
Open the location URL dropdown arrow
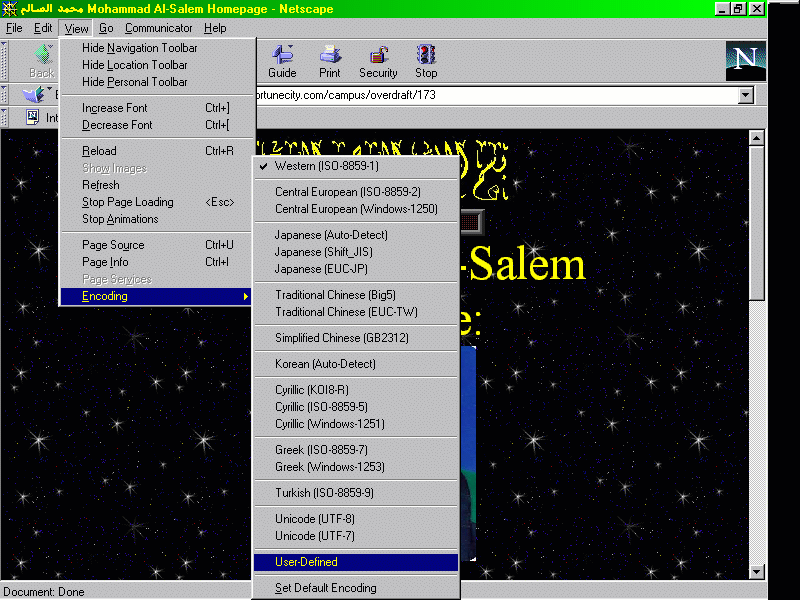point(745,95)
